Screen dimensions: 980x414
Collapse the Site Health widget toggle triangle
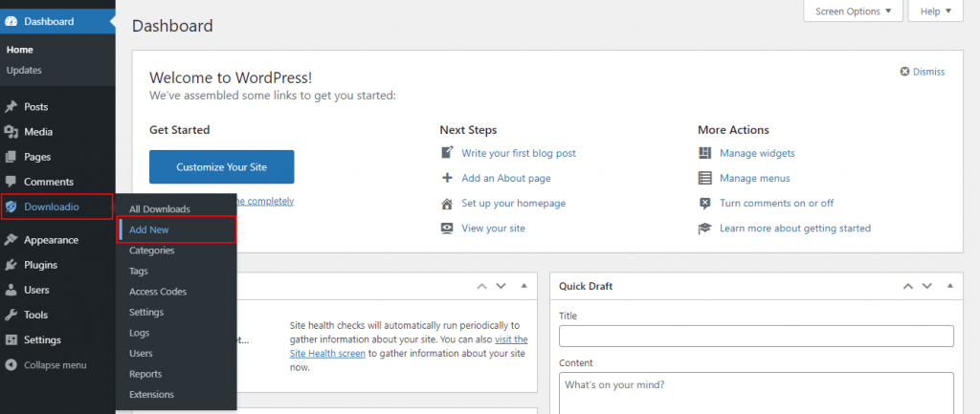523,286
